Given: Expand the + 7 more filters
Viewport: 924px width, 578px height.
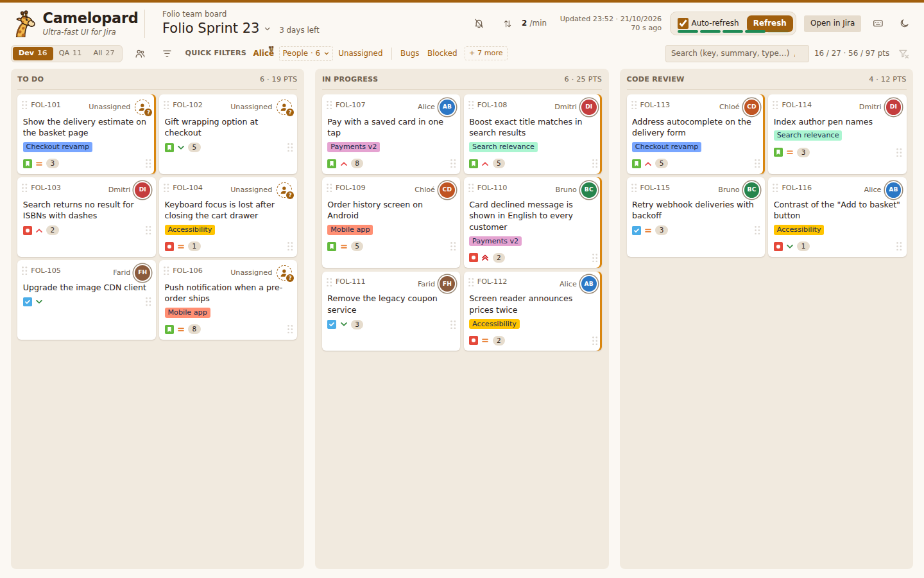Looking at the screenshot, I should pos(486,53).
